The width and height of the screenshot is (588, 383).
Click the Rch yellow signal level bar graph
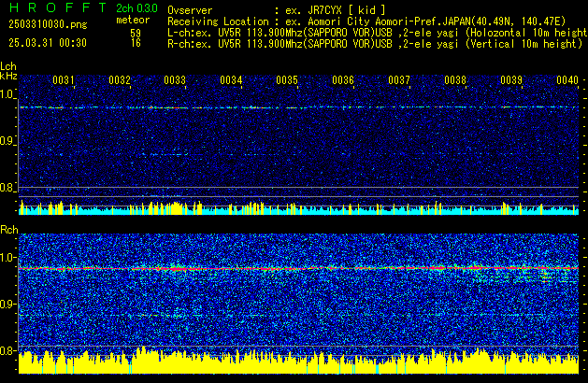[x=299, y=361]
